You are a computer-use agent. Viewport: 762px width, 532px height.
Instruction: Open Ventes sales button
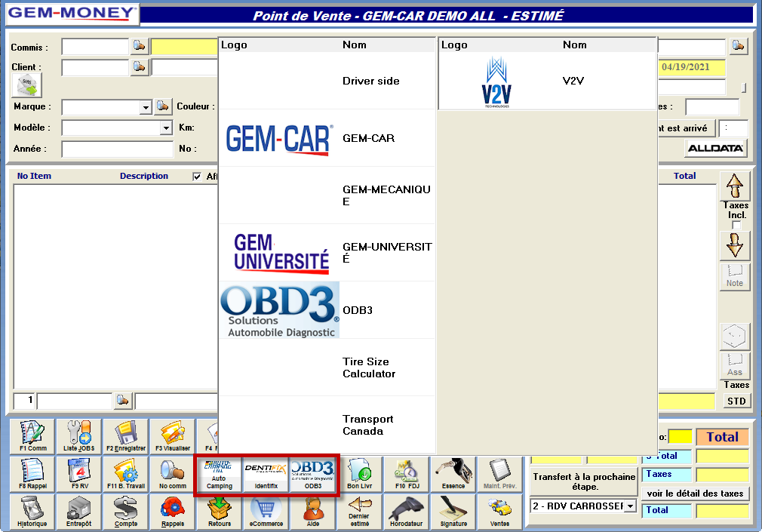tap(499, 512)
